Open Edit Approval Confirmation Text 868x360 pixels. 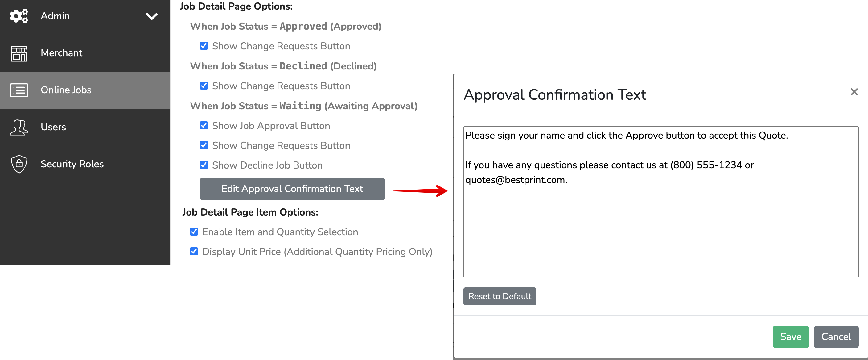(x=292, y=189)
